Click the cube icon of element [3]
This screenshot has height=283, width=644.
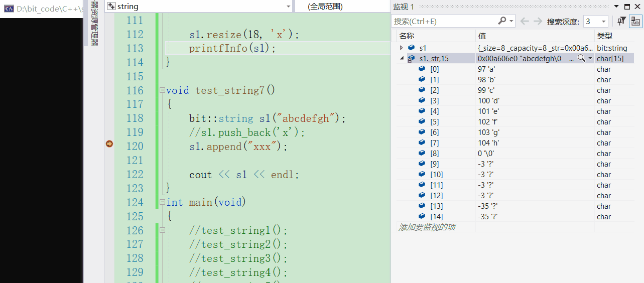click(x=422, y=100)
